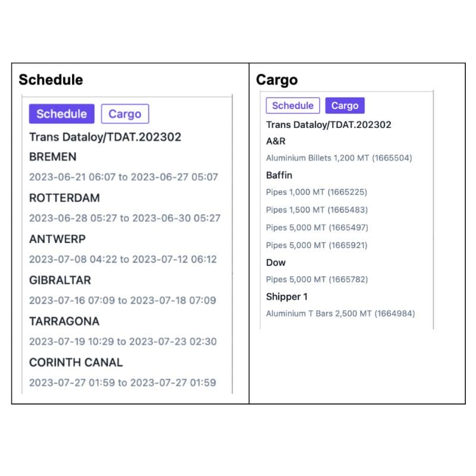The image size is (476, 476).
Task: Open the ANTWERP port entry
Action: point(57,239)
